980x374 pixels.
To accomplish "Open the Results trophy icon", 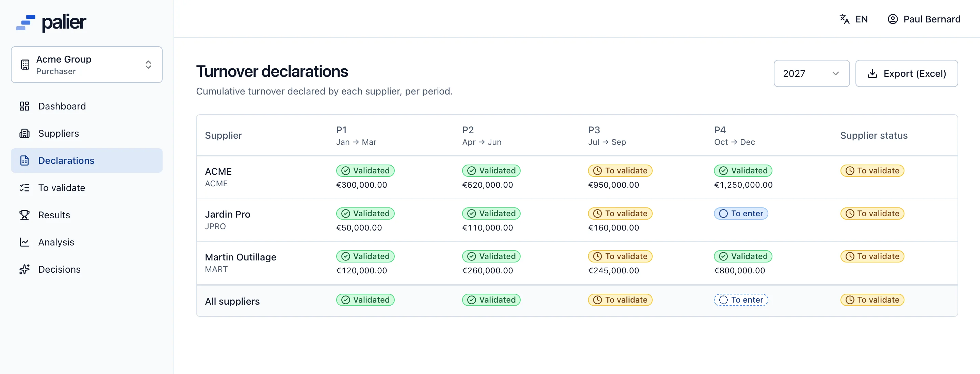I will click(x=24, y=215).
